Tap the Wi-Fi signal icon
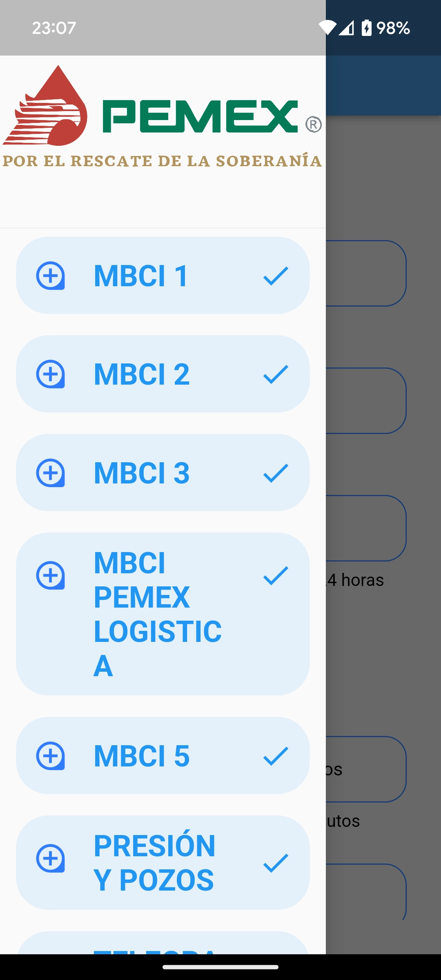The height and width of the screenshot is (980, 441). 327,28
